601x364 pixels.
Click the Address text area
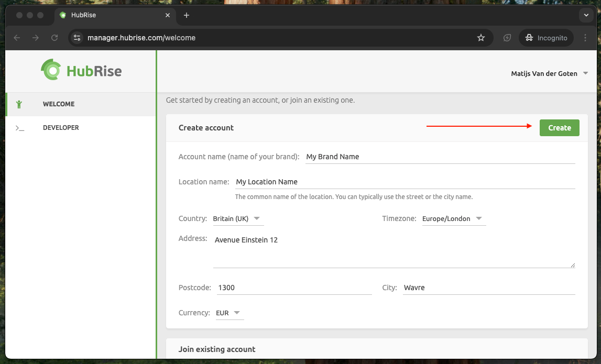coord(393,250)
